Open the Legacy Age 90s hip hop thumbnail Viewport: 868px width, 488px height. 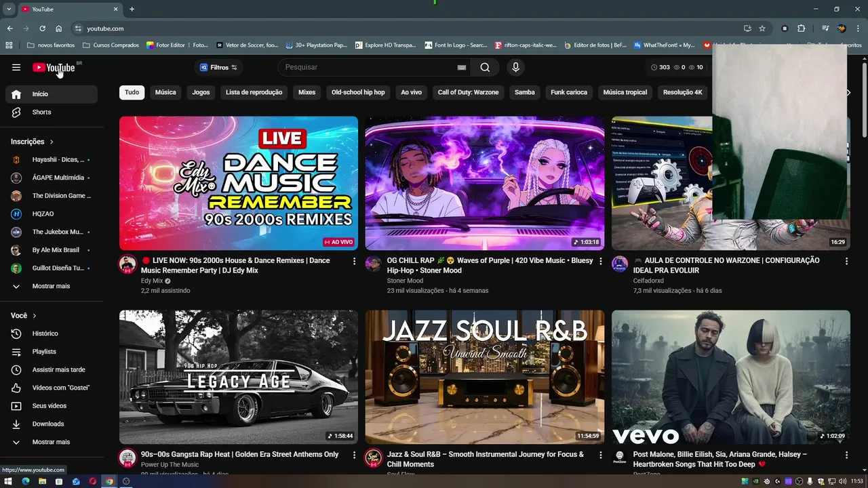239,377
